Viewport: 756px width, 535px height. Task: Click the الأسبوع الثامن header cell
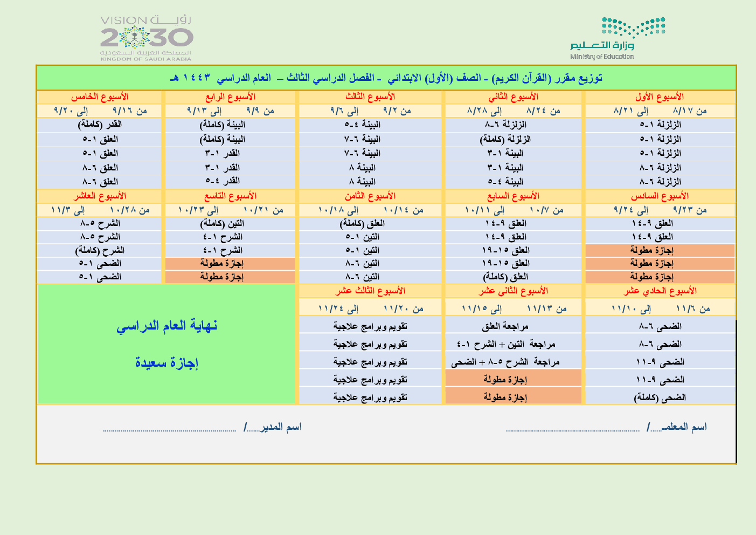click(x=371, y=196)
